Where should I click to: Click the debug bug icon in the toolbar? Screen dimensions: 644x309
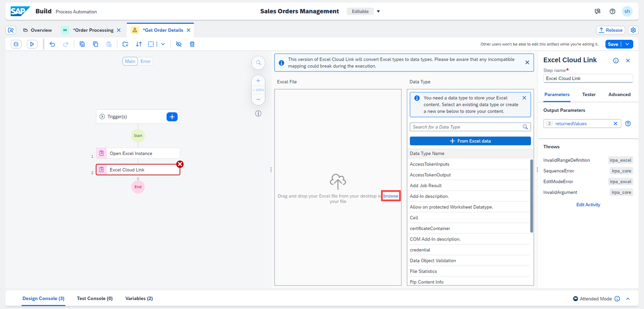coord(16,44)
